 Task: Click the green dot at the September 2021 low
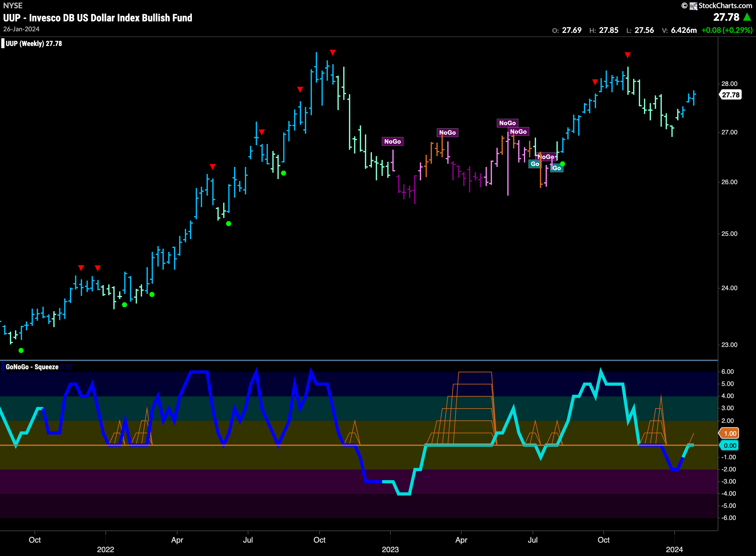coord(21,350)
